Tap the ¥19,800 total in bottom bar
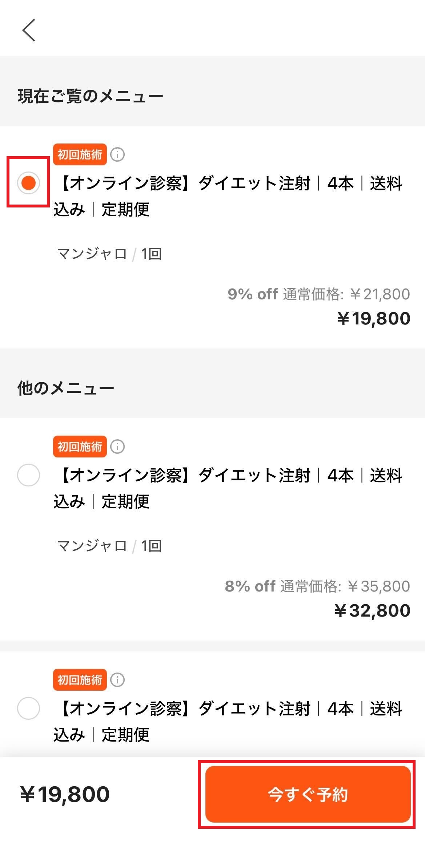 tap(65, 794)
